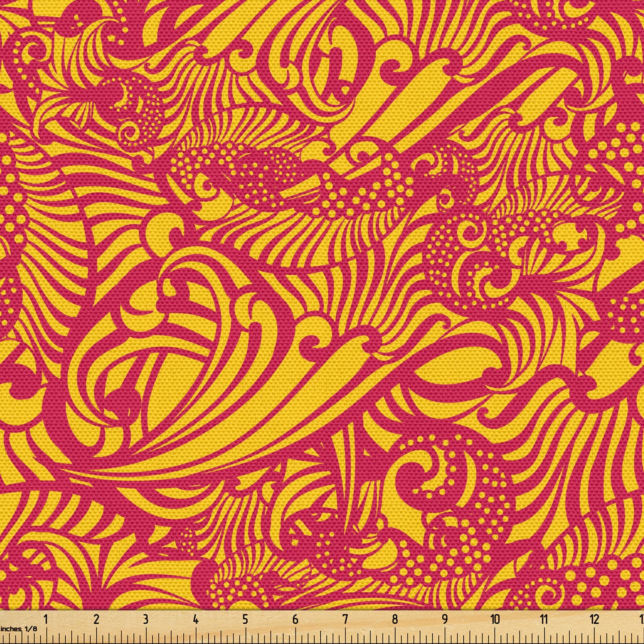The height and width of the screenshot is (644, 644).
Task: Pick the ruler's number 9 marking
Action: (444, 620)
